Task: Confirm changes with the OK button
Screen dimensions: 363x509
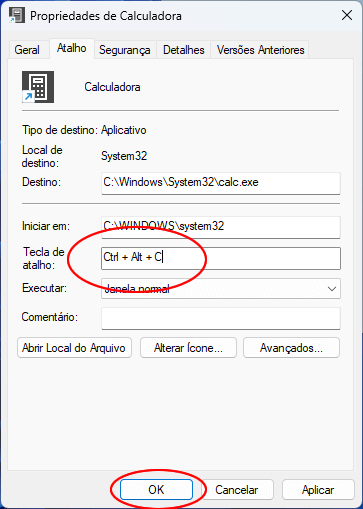Action: pos(156,490)
